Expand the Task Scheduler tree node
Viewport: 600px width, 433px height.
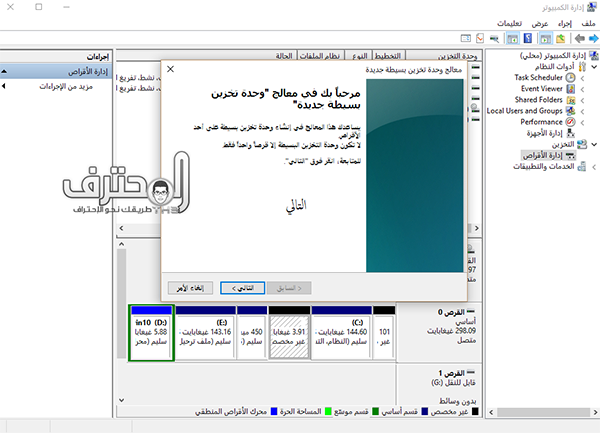582,77
